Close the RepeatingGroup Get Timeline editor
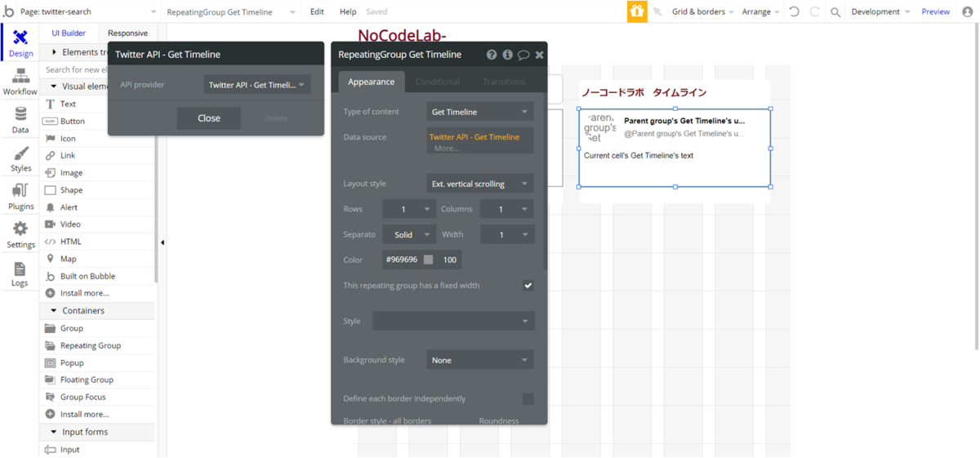The height and width of the screenshot is (458, 980). (539, 55)
